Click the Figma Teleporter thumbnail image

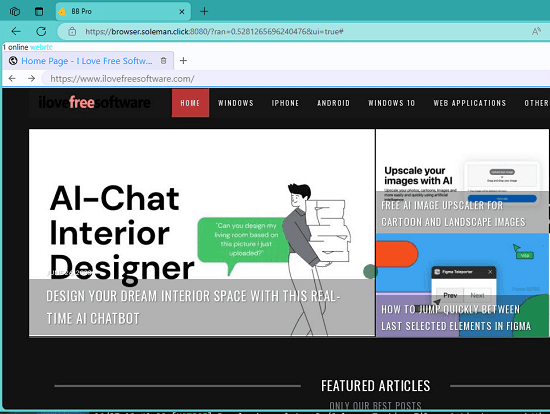[x=462, y=264]
